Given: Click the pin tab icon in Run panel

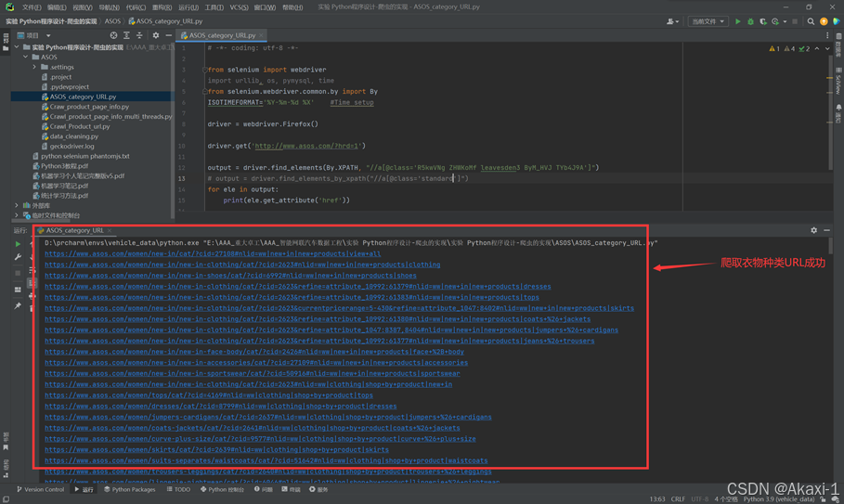Looking at the screenshot, I should (18, 305).
